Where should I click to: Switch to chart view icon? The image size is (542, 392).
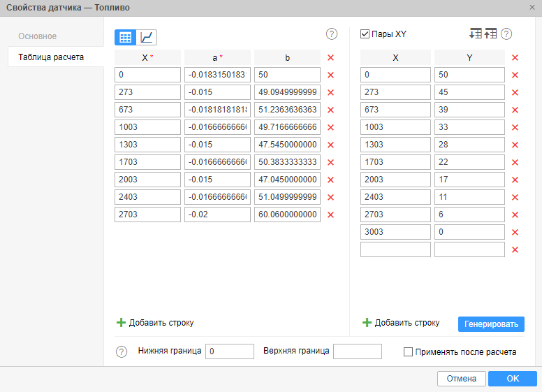coord(147,38)
